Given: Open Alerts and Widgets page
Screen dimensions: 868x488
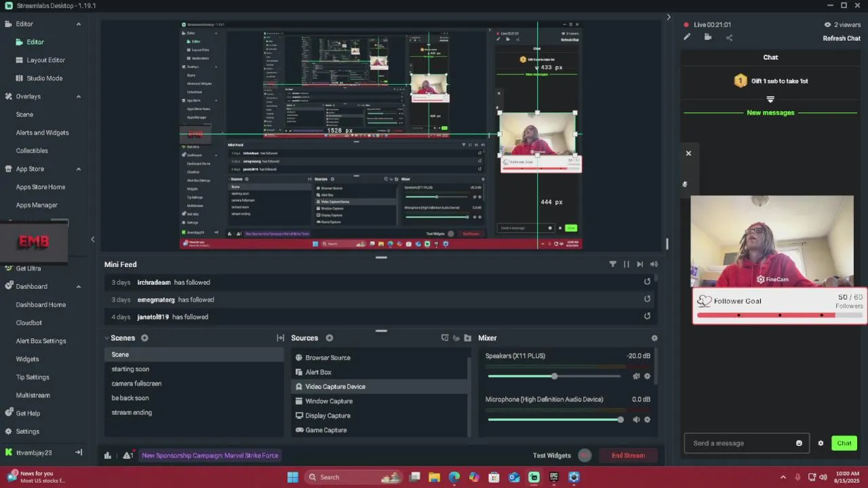Looking at the screenshot, I should click(42, 133).
